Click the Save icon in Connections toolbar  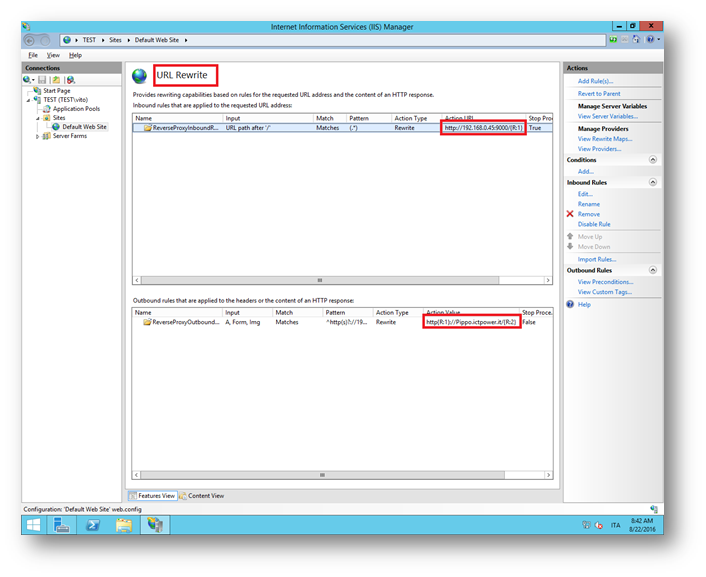point(43,80)
